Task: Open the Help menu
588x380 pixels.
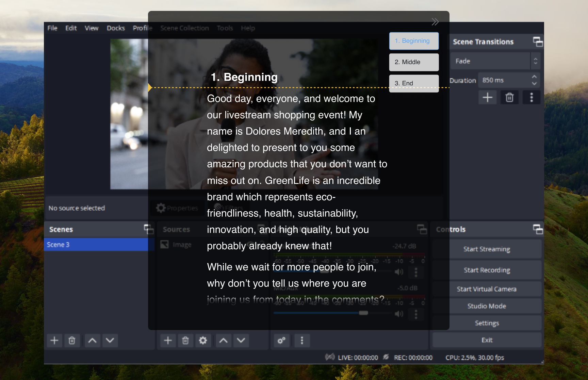Action: 248,28
